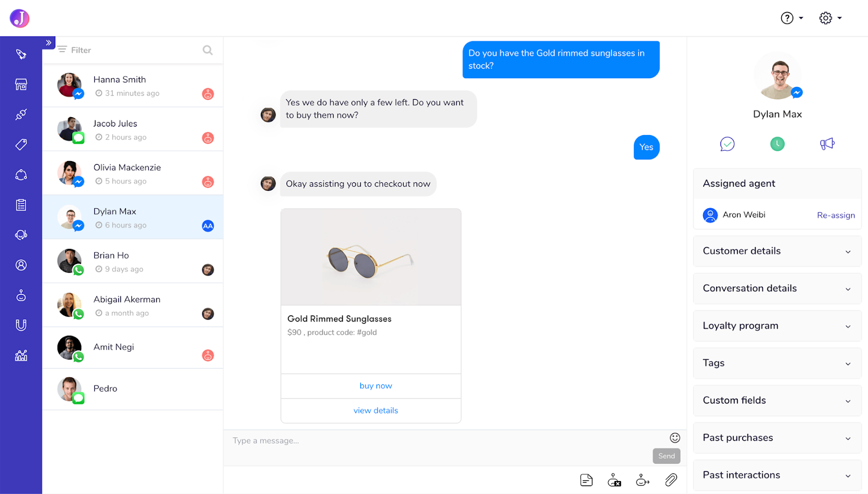Open the emoji picker
868x494 pixels.
coord(675,438)
